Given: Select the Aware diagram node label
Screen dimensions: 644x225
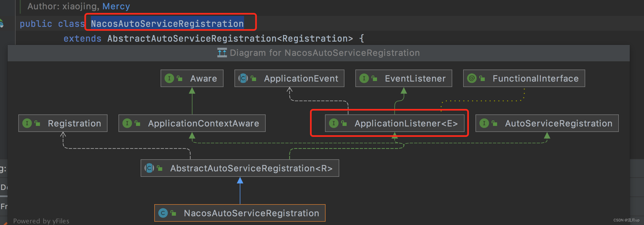Looking at the screenshot, I should pos(204,79).
